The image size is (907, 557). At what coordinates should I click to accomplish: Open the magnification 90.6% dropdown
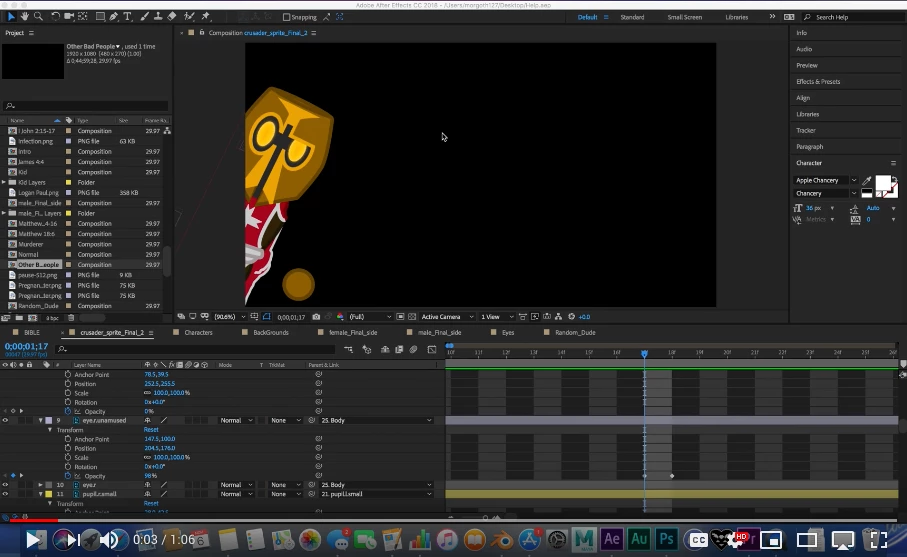[x=230, y=317]
